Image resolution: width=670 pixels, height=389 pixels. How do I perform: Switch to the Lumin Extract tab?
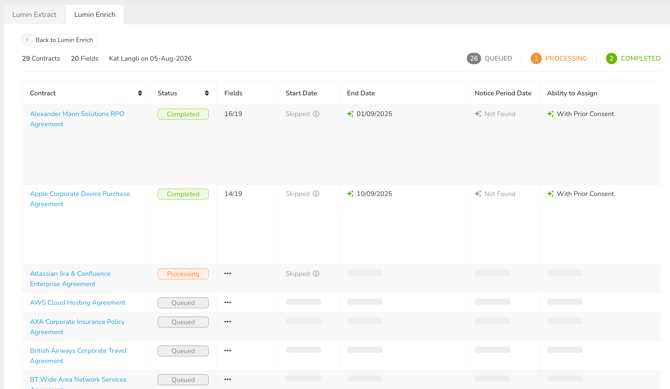34,15
